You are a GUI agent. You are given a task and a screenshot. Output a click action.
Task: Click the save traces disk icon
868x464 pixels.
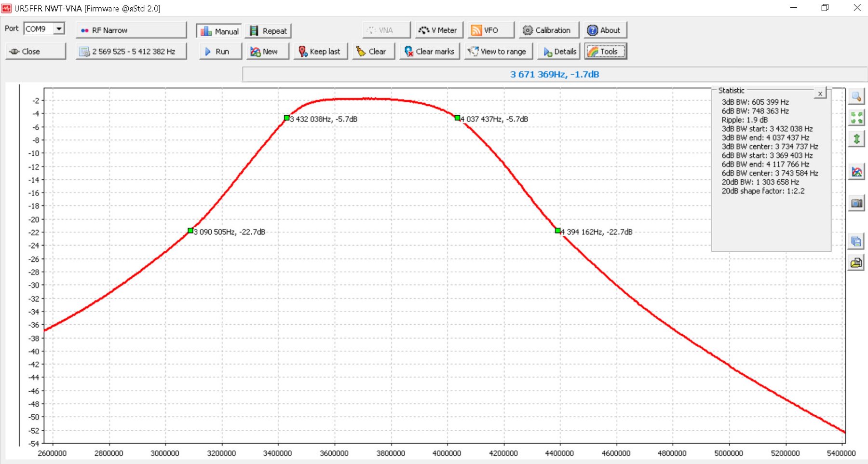pyautogui.click(x=856, y=241)
